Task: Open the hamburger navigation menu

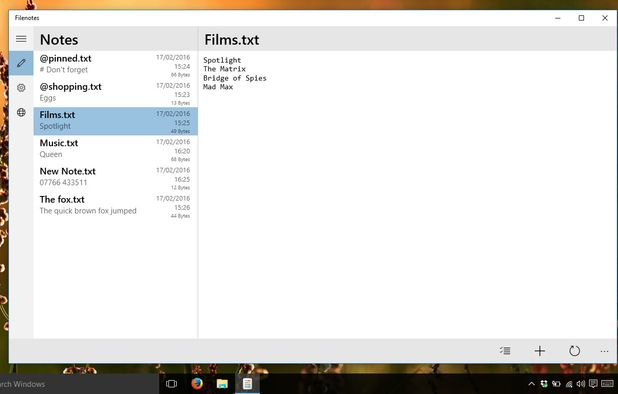Action: [x=21, y=39]
